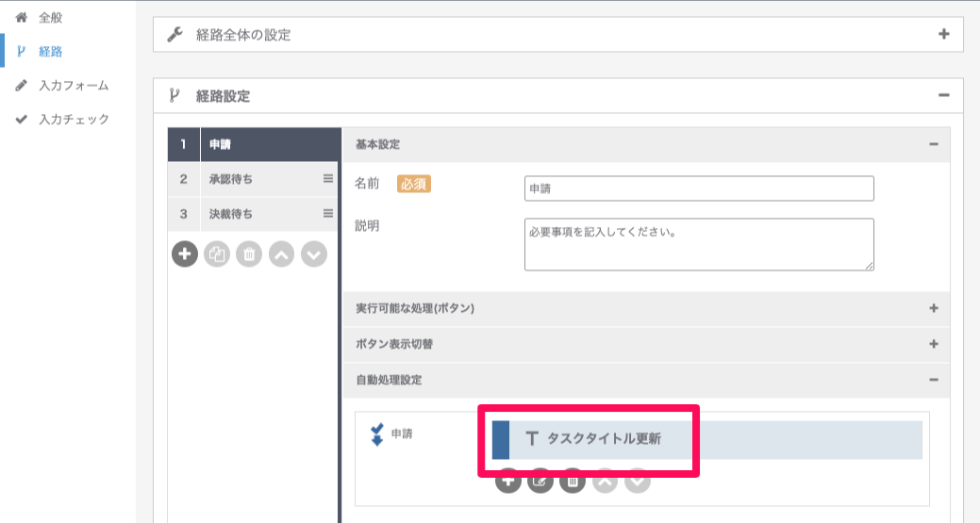
Task: Delete the selected route step
Action: coord(249,253)
